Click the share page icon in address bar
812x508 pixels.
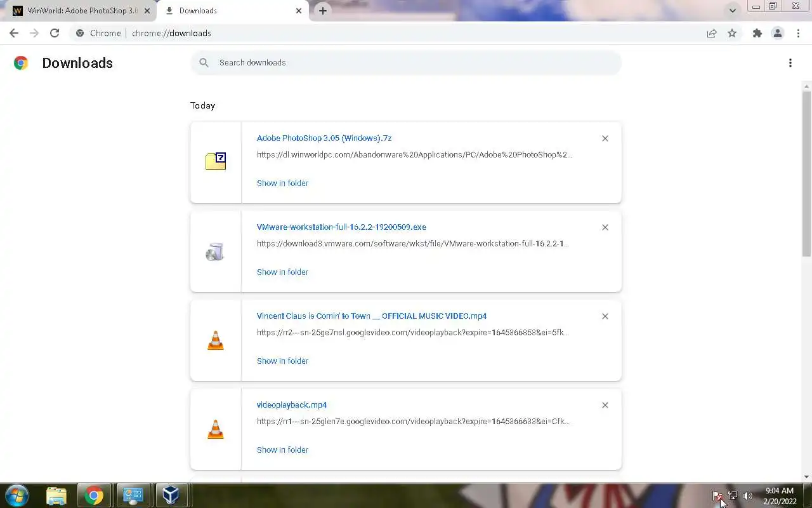(712, 33)
